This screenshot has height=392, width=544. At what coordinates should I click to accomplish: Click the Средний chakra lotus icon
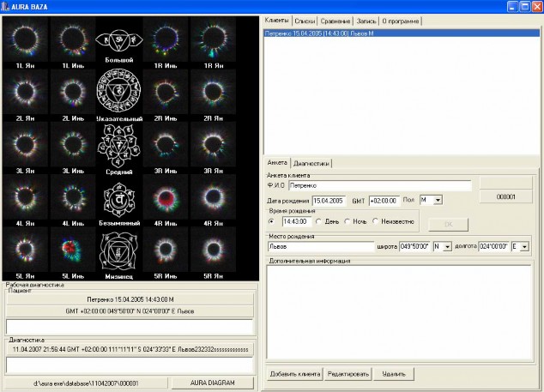pyautogui.click(x=118, y=146)
